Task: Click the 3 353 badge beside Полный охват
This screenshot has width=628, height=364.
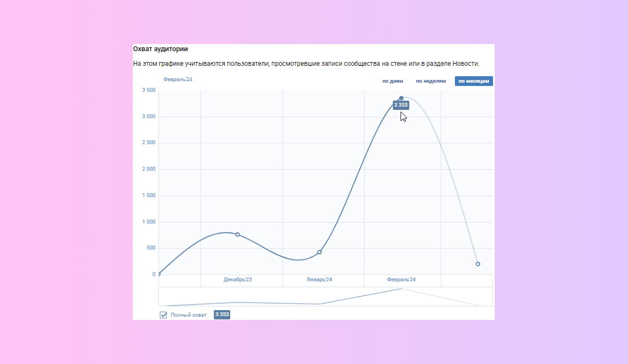Action: 222,314
